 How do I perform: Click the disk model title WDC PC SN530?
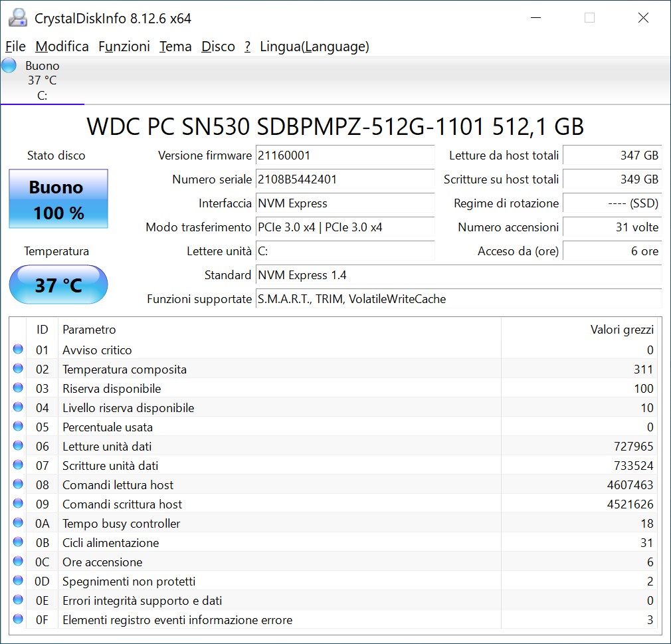335,126
